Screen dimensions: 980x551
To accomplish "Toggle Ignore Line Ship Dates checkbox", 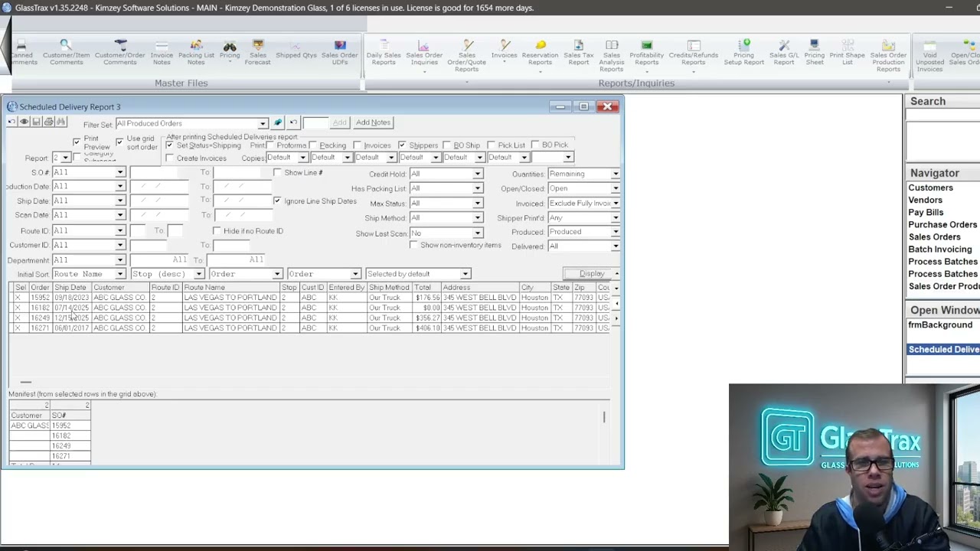I will (x=277, y=201).
